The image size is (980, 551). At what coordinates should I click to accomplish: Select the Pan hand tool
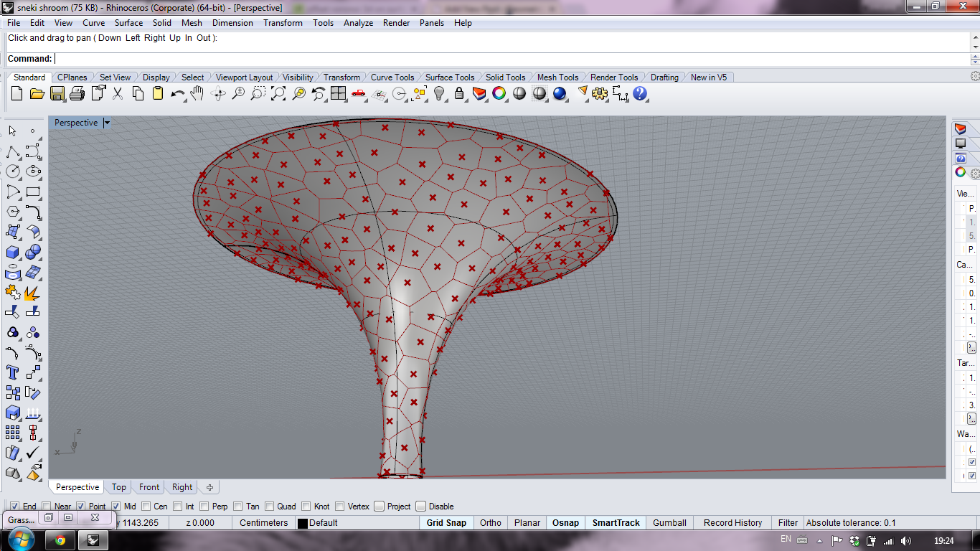click(x=198, y=93)
